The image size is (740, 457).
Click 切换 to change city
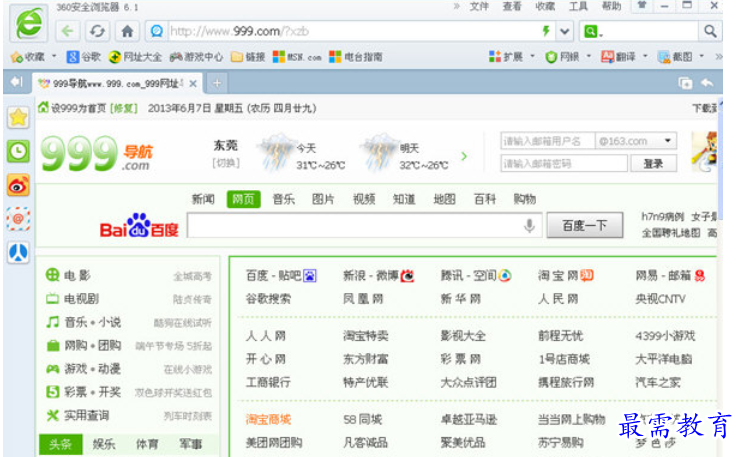[226, 163]
